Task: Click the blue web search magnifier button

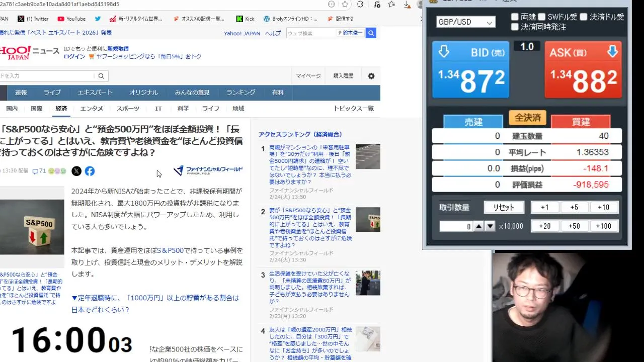Action: point(371,33)
